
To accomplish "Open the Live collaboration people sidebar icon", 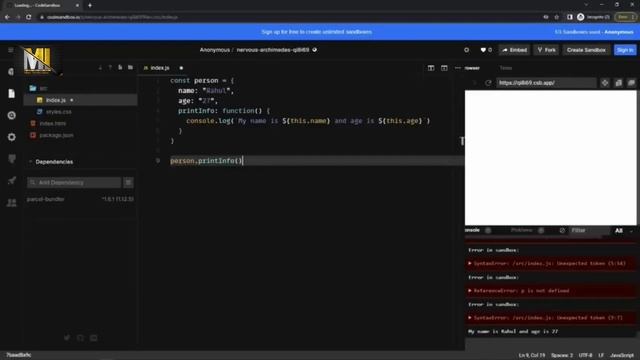I will (11, 202).
